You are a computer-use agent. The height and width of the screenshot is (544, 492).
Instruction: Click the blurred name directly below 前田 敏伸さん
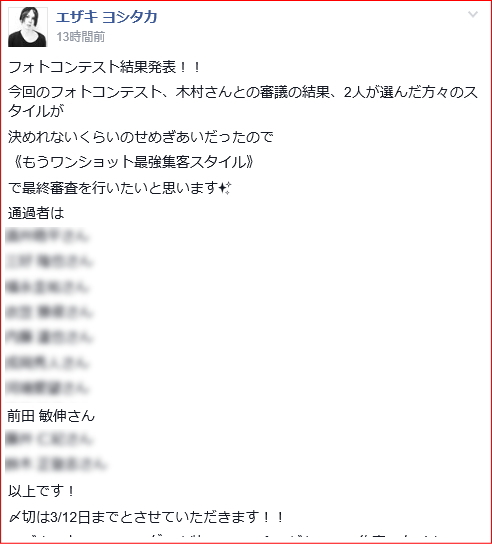[x=49, y=440]
